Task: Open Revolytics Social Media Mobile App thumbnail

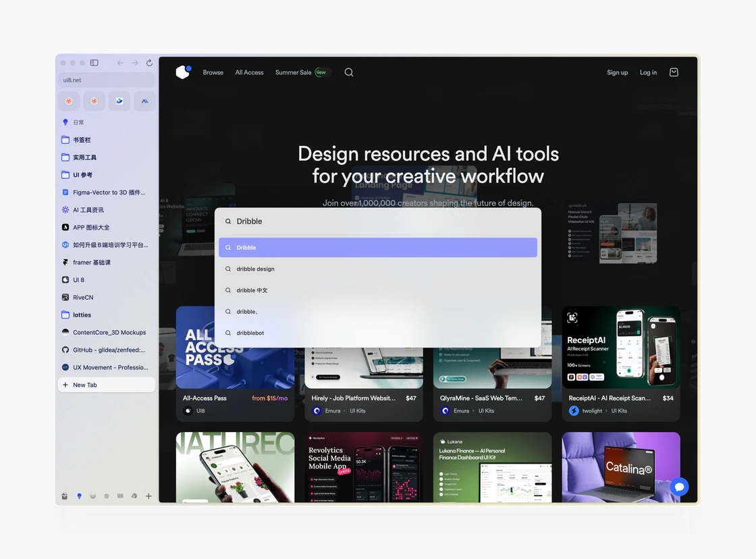Action: pos(364,467)
